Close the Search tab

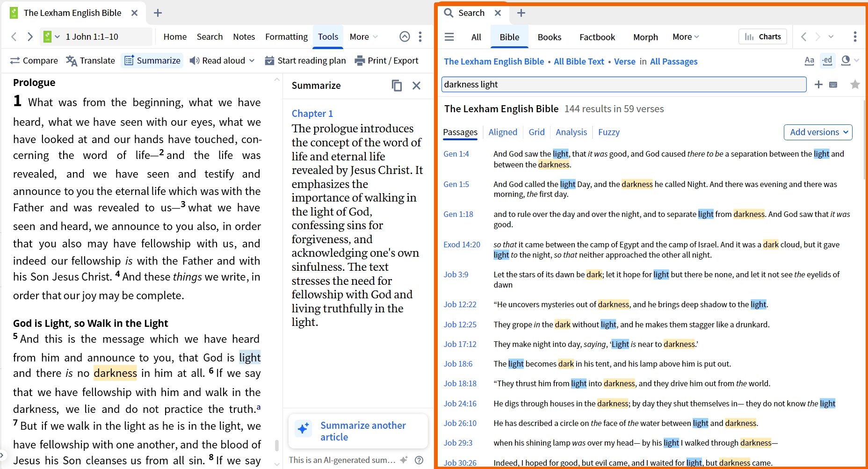coord(498,13)
